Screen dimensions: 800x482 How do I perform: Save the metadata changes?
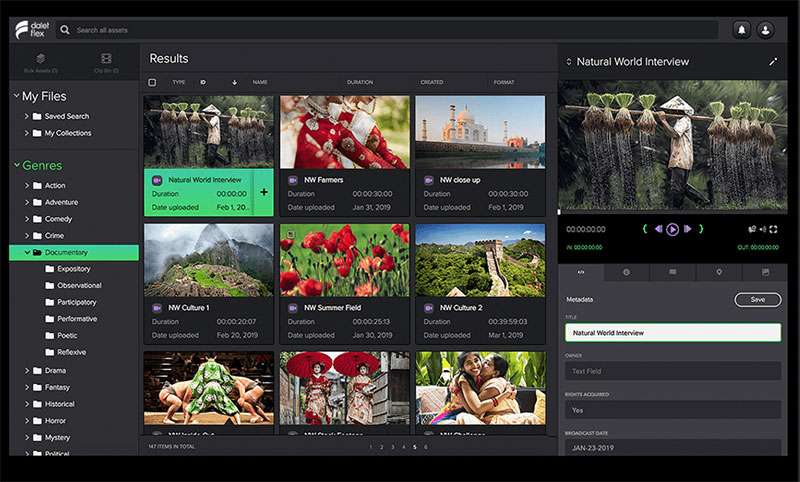point(758,299)
